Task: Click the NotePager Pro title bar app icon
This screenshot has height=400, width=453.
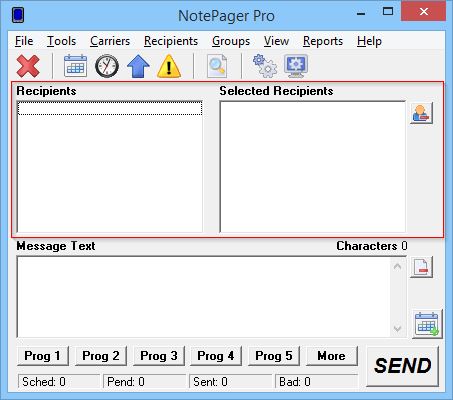Action: [x=18, y=15]
